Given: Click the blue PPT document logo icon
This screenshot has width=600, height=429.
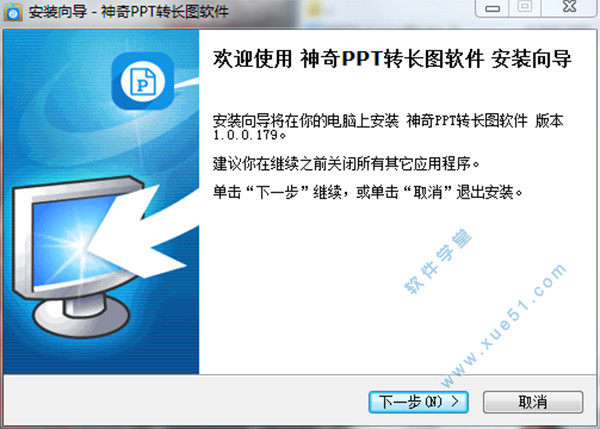Looking at the screenshot, I should pos(143,81).
